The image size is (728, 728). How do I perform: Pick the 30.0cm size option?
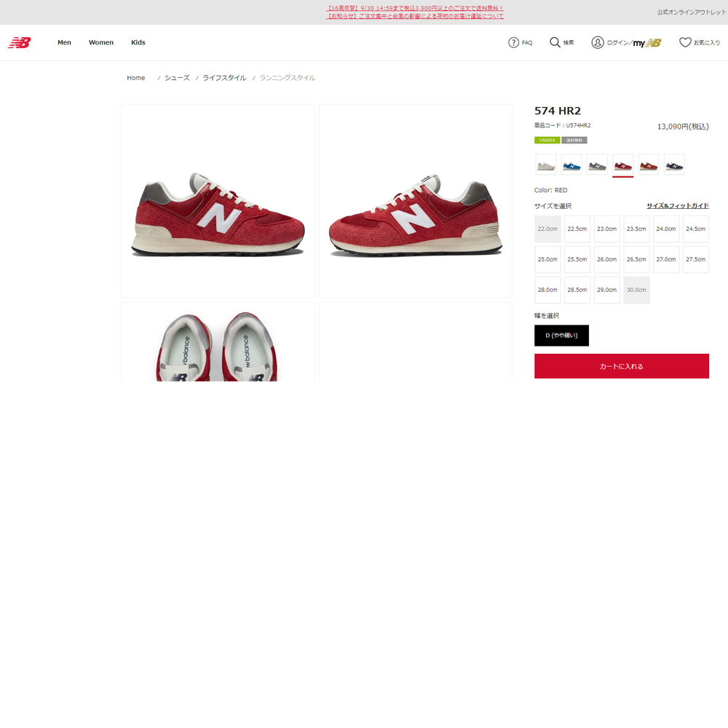click(x=636, y=290)
